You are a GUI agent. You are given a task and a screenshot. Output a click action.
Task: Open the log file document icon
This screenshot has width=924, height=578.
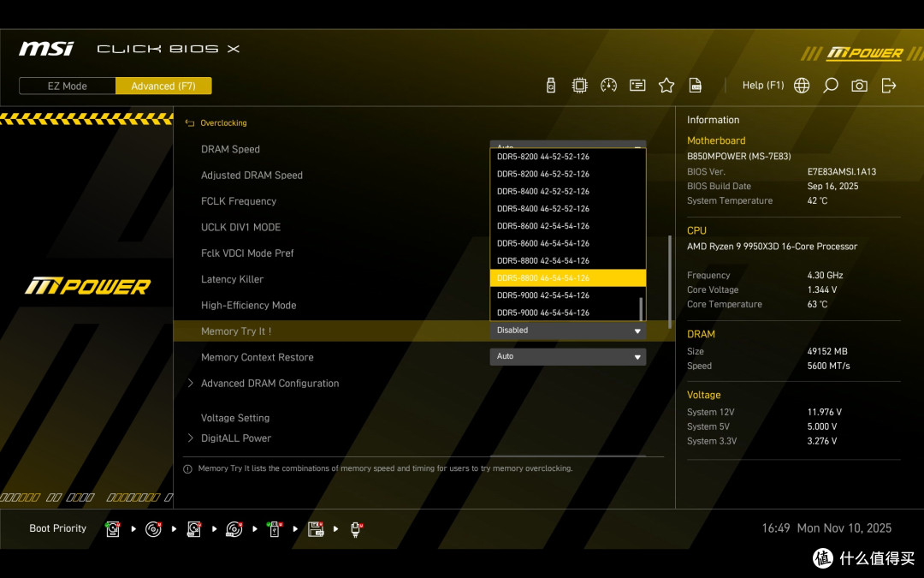(x=696, y=86)
